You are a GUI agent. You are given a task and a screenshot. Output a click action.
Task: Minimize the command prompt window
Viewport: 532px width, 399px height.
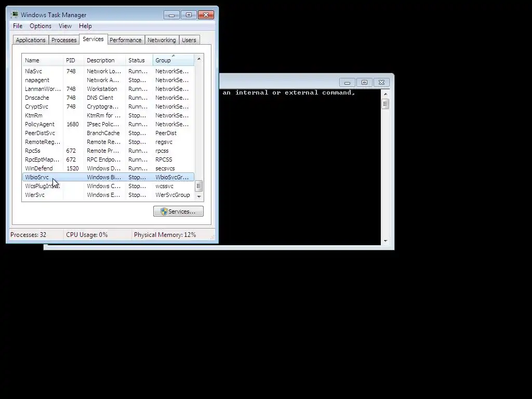point(347,83)
